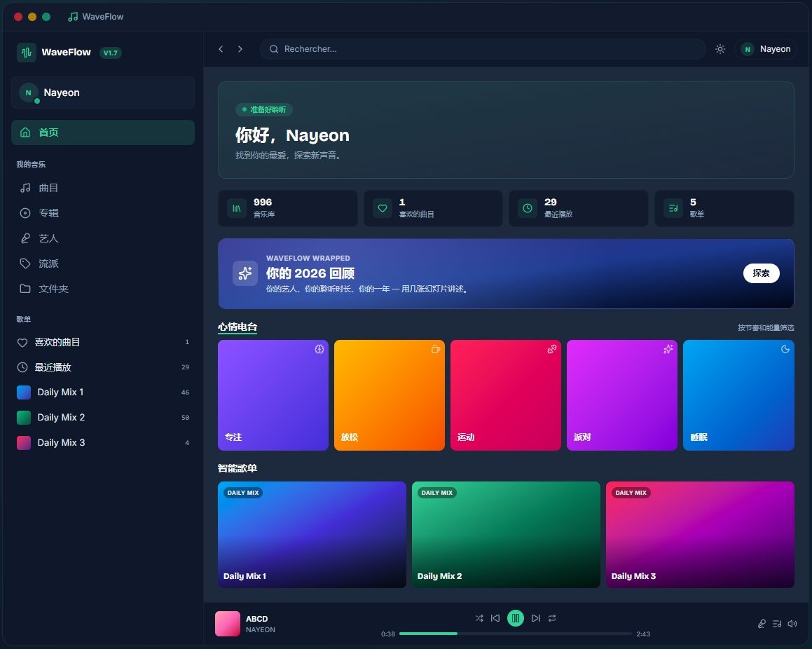The width and height of the screenshot is (812, 649).
Task: Toggle repeat mode in the player
Action: pyautogui.click(x=552, y=618)
